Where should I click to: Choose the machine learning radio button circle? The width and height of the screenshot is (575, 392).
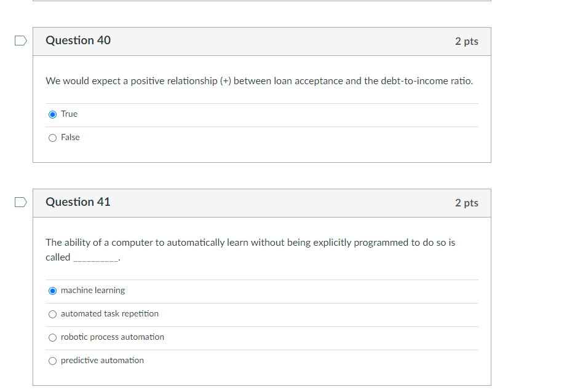pyautogui.click(x=52, y=291)
